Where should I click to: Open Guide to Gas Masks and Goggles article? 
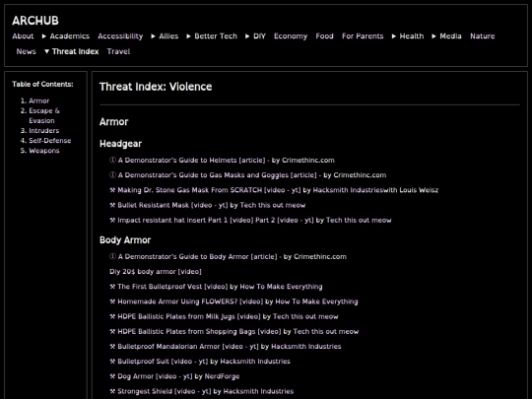pyautogui.click(x=217, y=175)
